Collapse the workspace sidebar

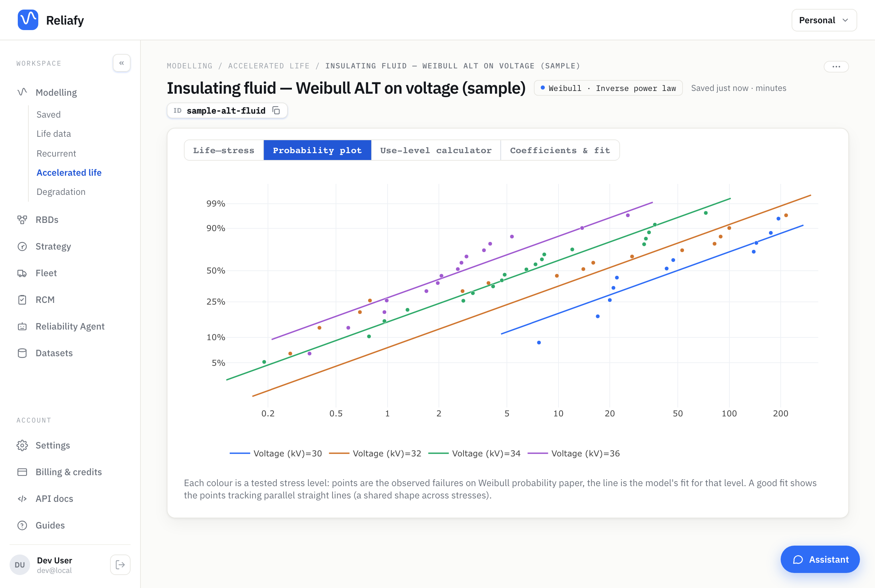click(121, 63)
